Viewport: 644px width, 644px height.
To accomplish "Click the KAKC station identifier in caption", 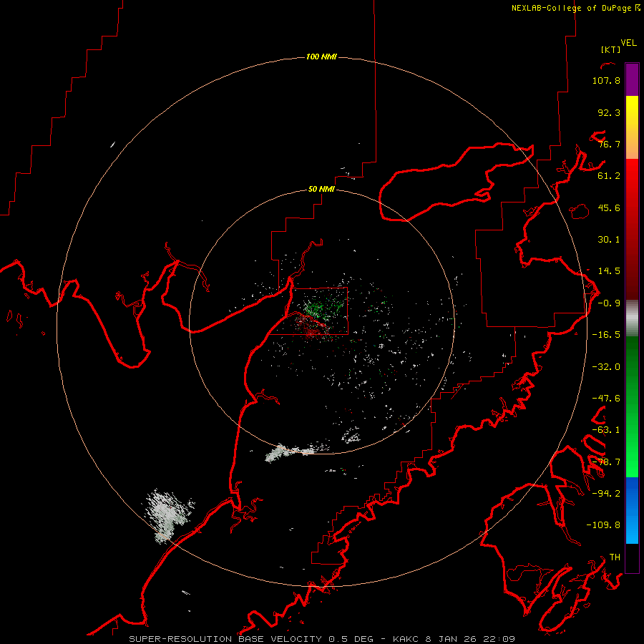I will click(x=406, y=639).
